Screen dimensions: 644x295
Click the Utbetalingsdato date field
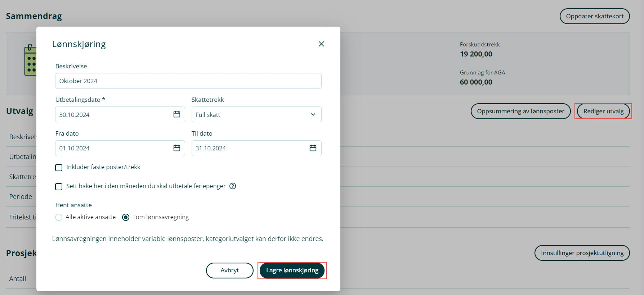tap(113, 114)
